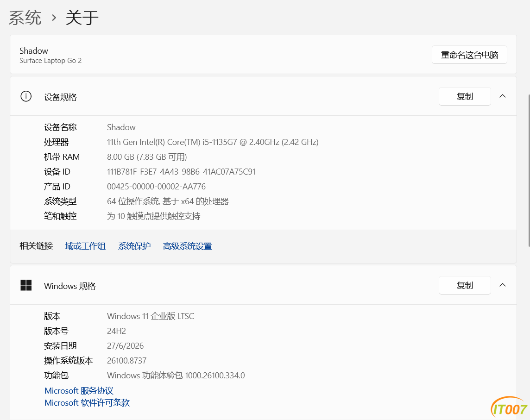Open 高级系统设置 link

(187, 246)
